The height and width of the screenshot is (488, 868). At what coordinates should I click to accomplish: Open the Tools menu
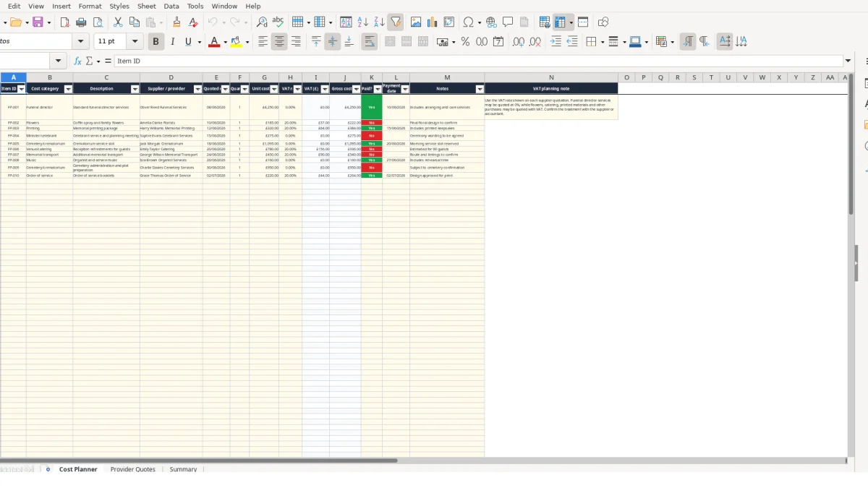[195, 6]
